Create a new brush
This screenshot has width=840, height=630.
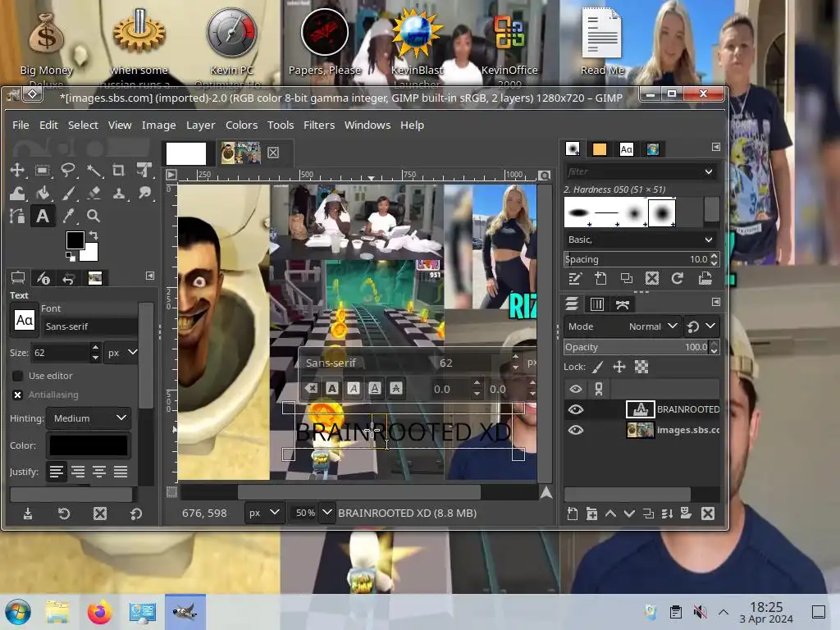[600, 278]
